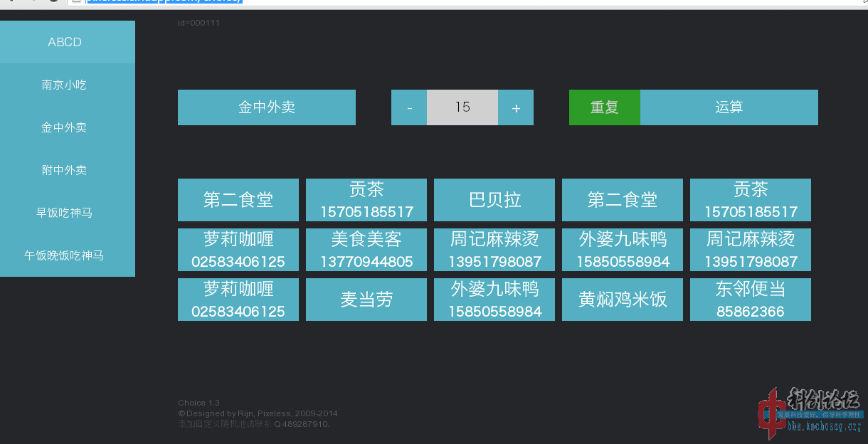This screenshot has width=868, height=444.
Task: Toggle the green 重复 option
Action: (x=605, y=107)
